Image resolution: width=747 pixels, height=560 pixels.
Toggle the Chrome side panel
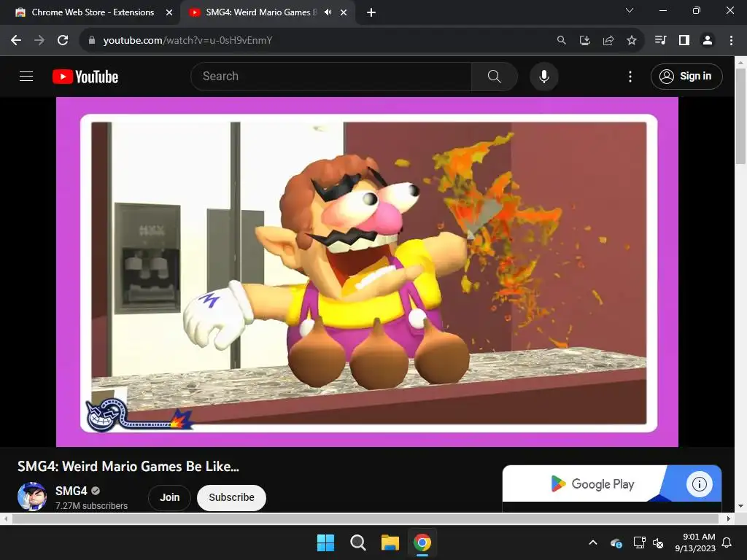[x=684, y=41]
